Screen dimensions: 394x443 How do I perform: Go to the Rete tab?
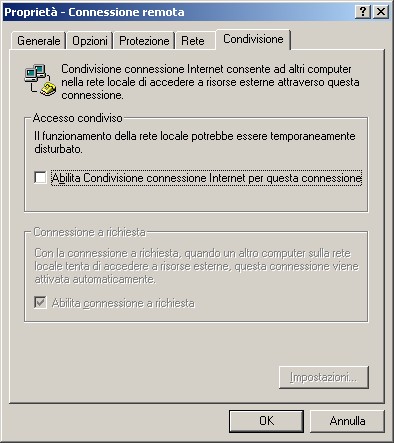pyautogui.click(x=193, y=41)
